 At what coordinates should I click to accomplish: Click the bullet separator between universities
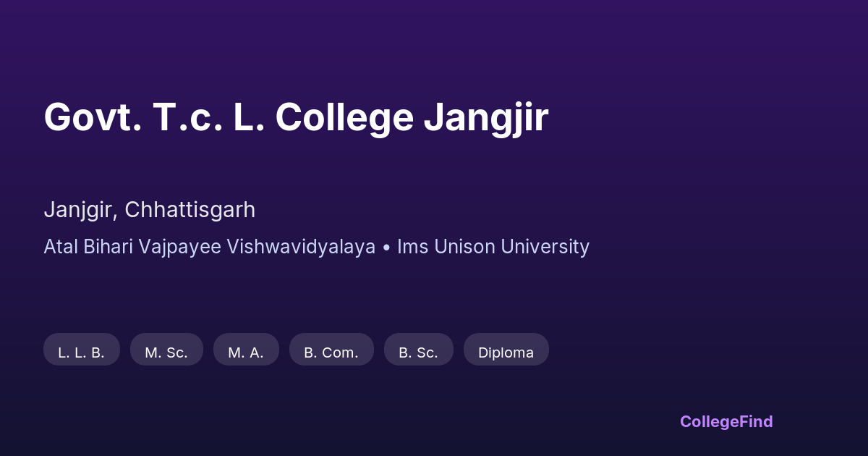(x=386, y=248)
